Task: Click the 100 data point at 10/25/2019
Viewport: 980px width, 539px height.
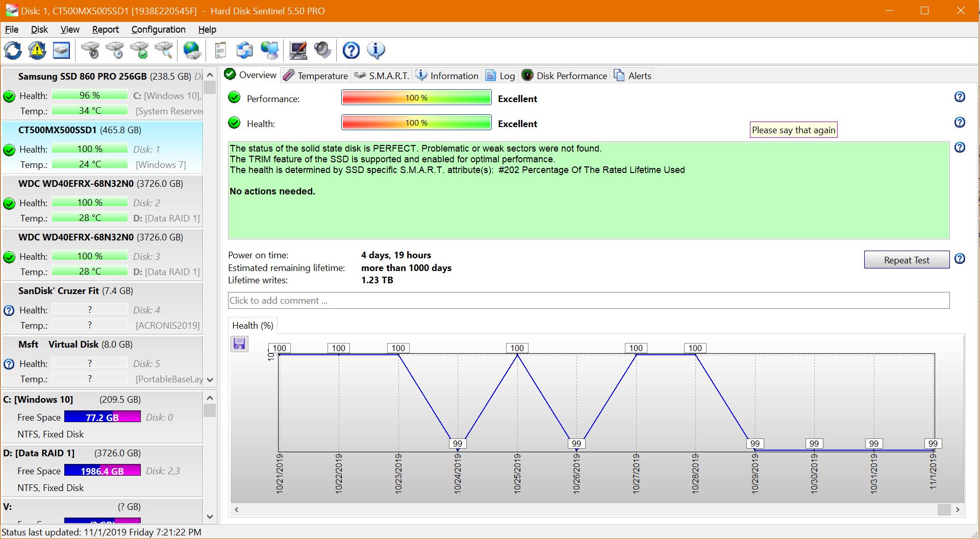Action: (x=517, y=348)
